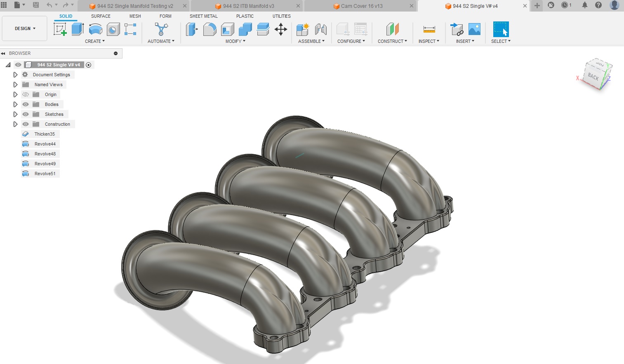Activate the Extrude tool
Viewport: 624px width, 364px height.
click(x=78, y=29)
